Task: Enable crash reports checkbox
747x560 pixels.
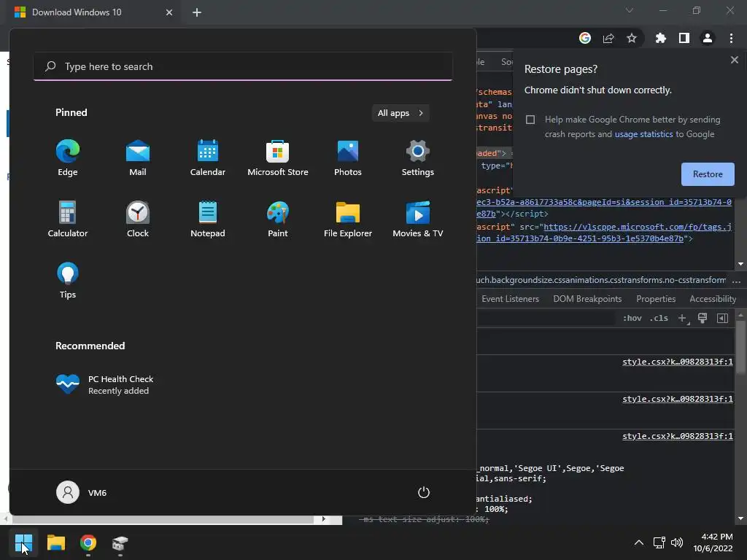Action: [530, 120]
